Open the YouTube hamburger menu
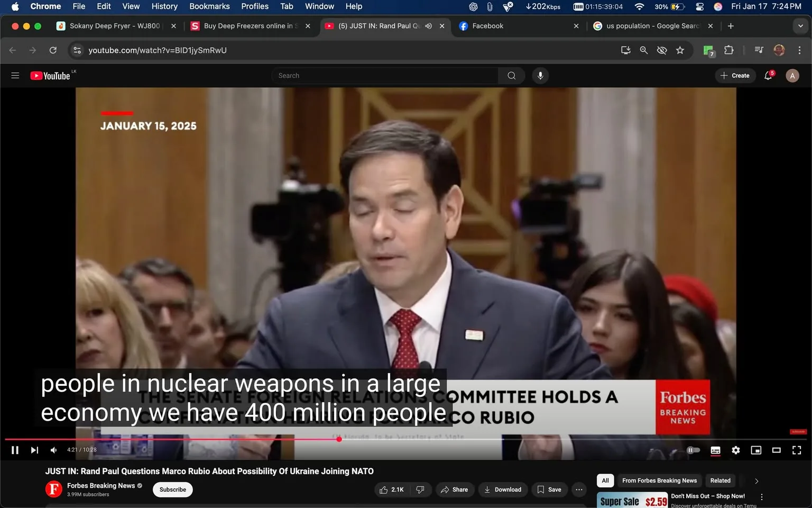 click(15, 75)
